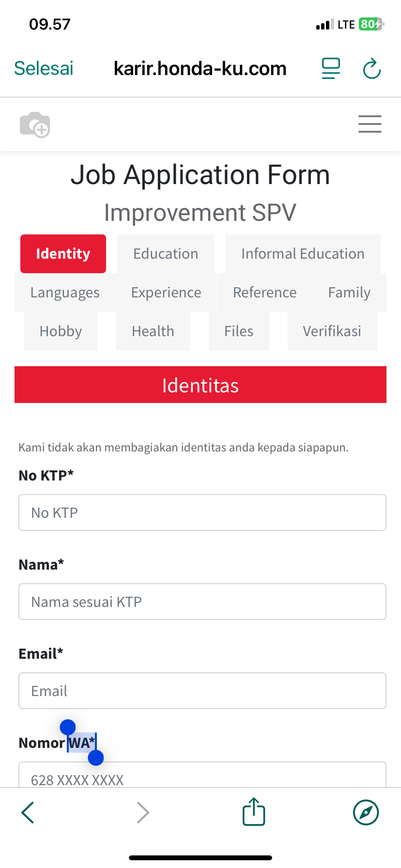This screenshot has height=868, width=401.
Task: Open in Safari compass icon
Action: (x=366, y=812)
